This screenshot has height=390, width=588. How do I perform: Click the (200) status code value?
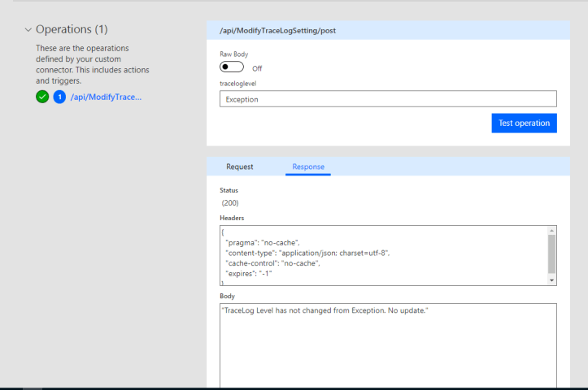point(230,203)
